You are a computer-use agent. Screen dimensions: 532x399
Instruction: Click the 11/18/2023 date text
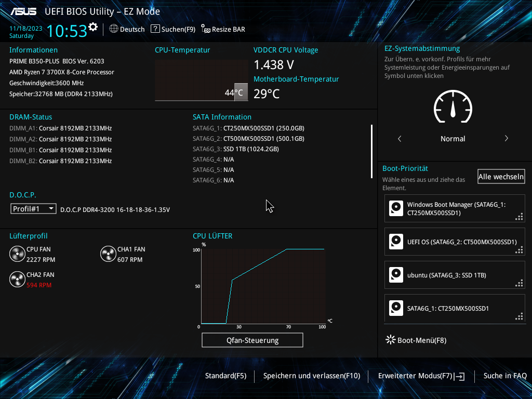point(26,29)
